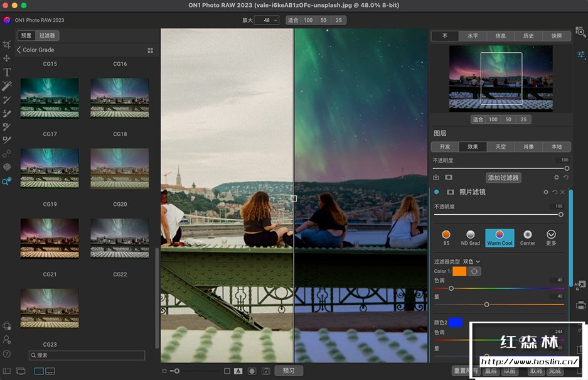Screen dimensions: 588x380
Task: Switch to the 历史 tab
Action: click(x=529, y=36)
